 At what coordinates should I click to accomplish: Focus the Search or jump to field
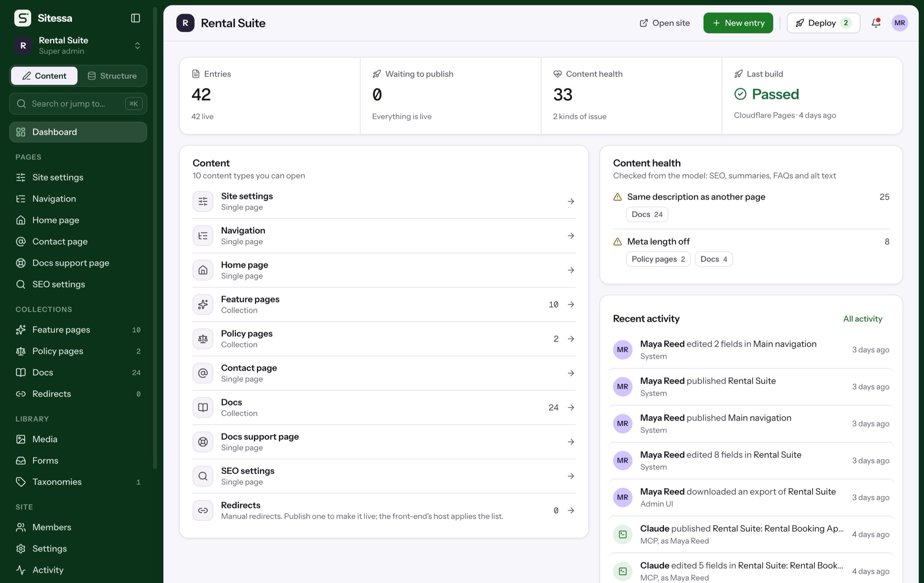[x=78, y=104]
